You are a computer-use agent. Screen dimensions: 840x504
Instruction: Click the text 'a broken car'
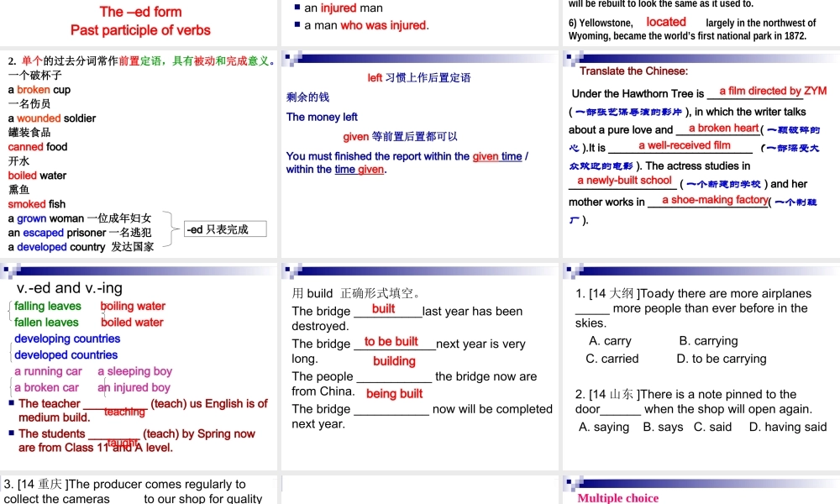(46, 388)
